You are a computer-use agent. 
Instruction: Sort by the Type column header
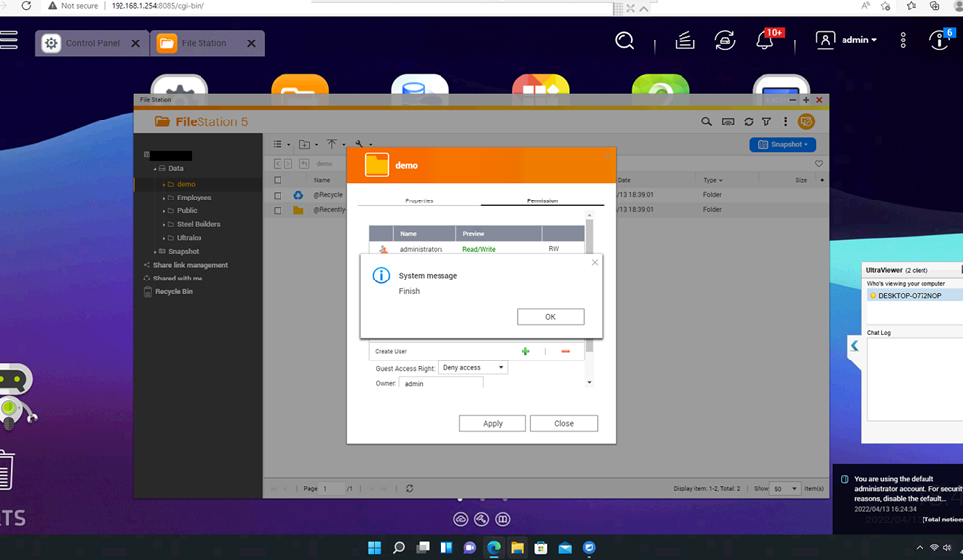tap(712, 180)
